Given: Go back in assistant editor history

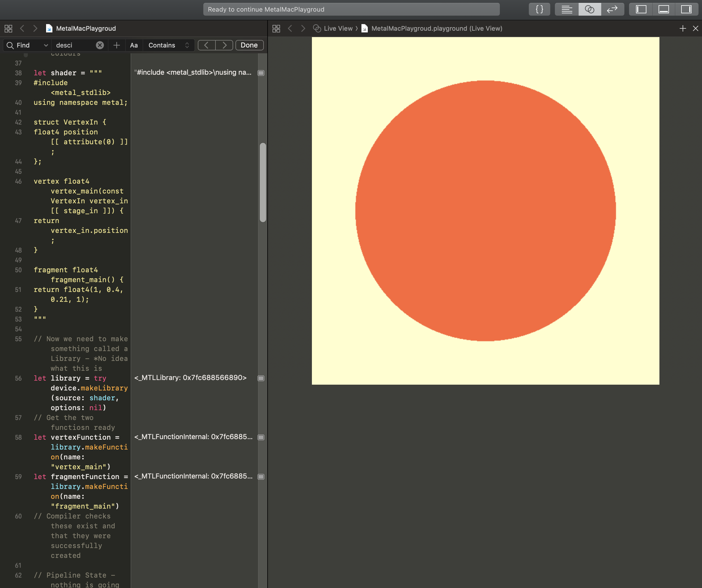Looking at the screenshot, I should point(290,28).
